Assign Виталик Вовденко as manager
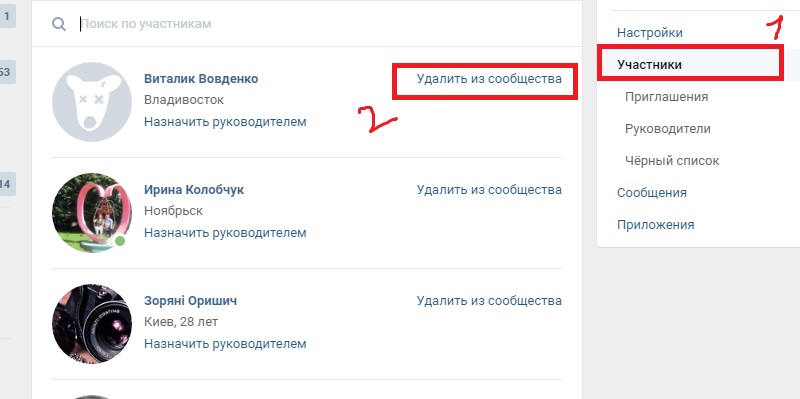 coord(225,122)
